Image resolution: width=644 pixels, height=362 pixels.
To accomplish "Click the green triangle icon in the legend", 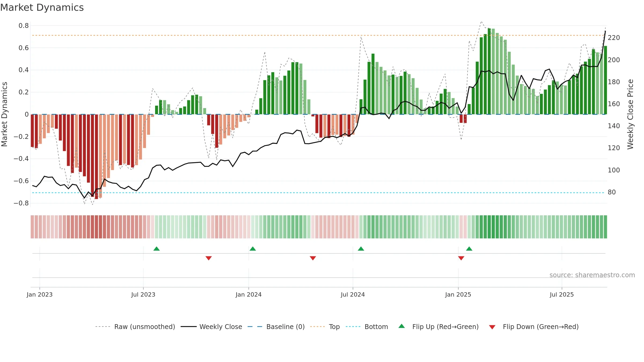I will tap(402, 326).
